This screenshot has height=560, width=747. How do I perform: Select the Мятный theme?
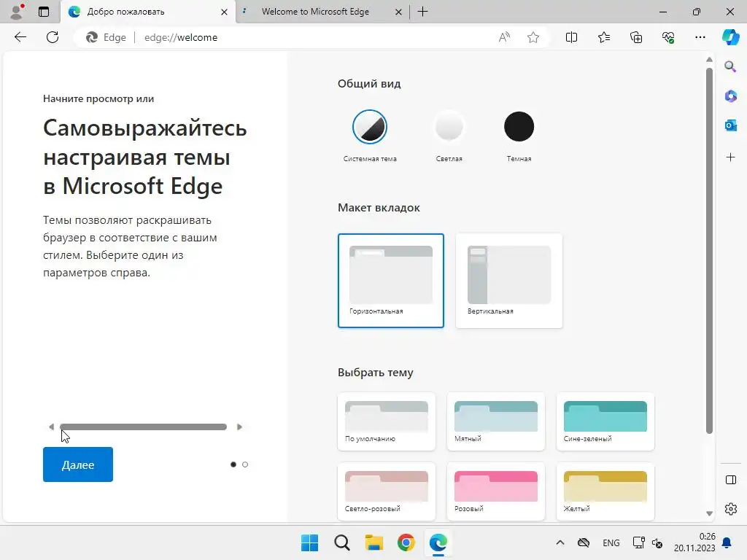point(495,421)
